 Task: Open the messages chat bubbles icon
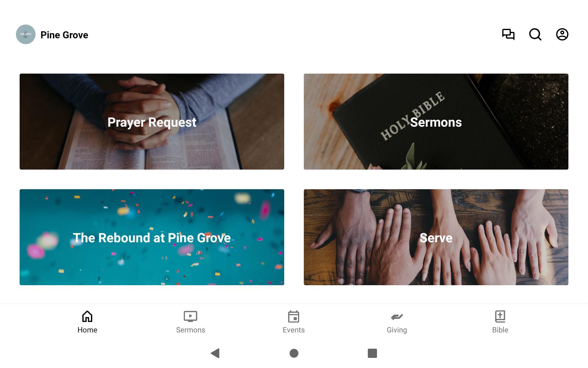click(508, 34)
